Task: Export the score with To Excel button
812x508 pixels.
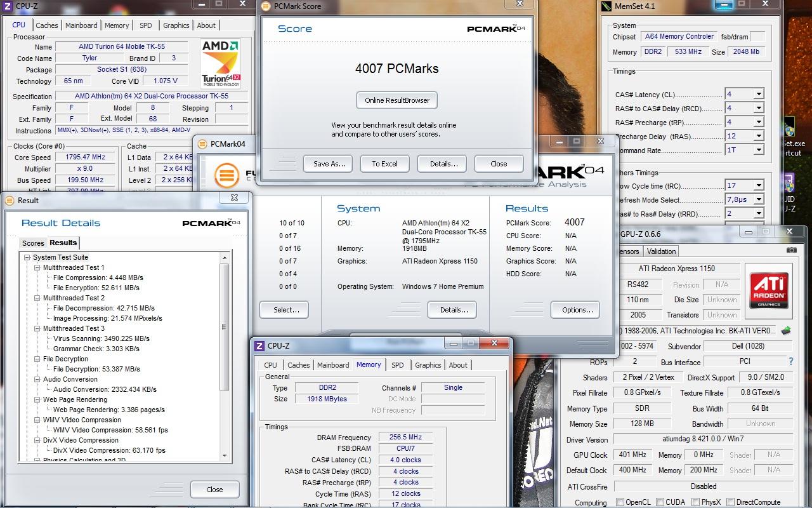Action: point(385,164)
